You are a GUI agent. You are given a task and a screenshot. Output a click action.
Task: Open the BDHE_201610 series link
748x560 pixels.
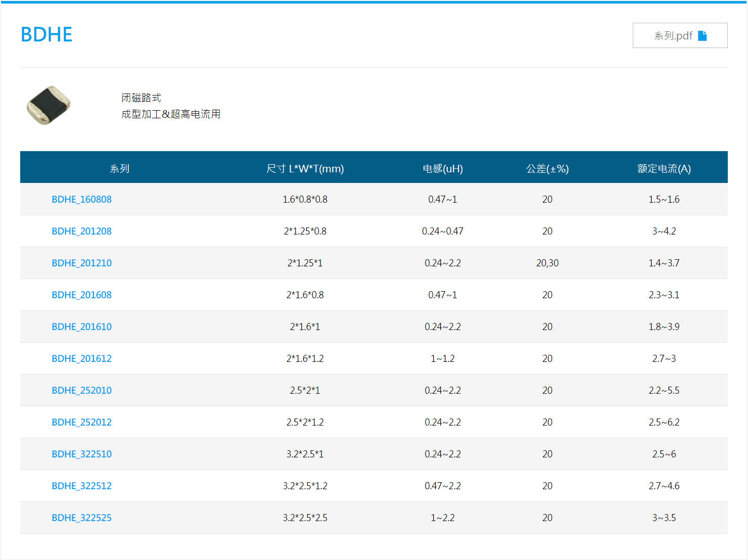click(81, 326)
